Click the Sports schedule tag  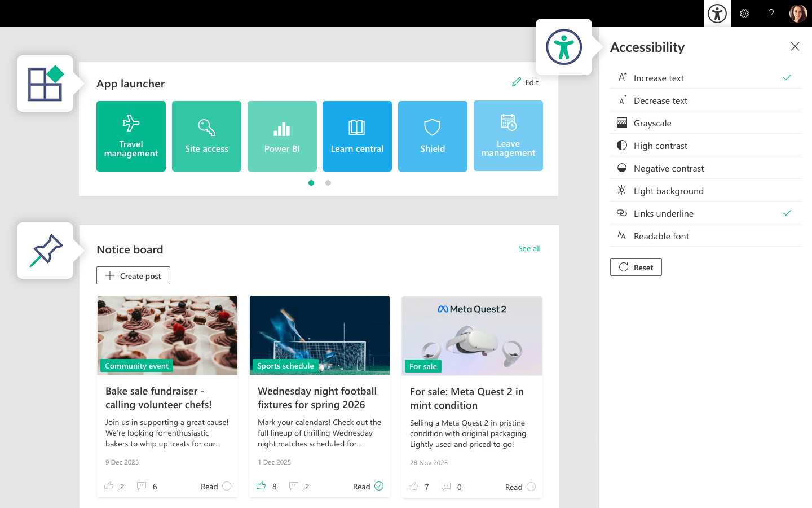pyautogui.click(x=285, y=366)
